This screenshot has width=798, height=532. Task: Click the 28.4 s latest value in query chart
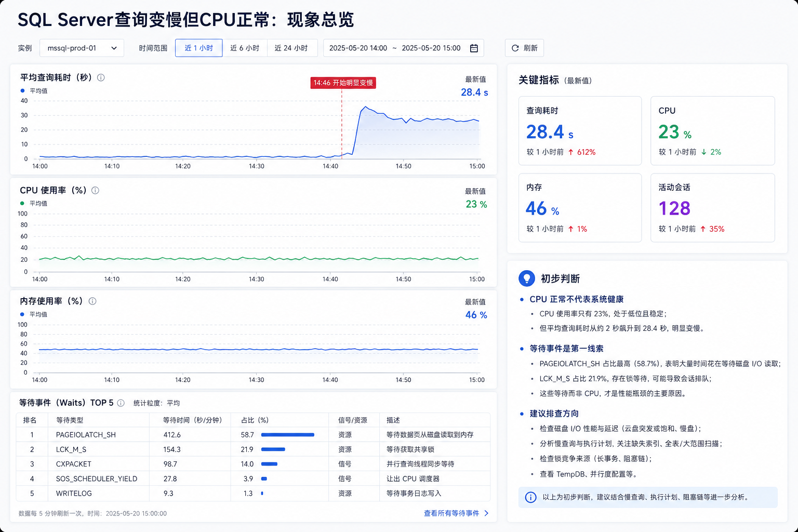coord(474,92)
